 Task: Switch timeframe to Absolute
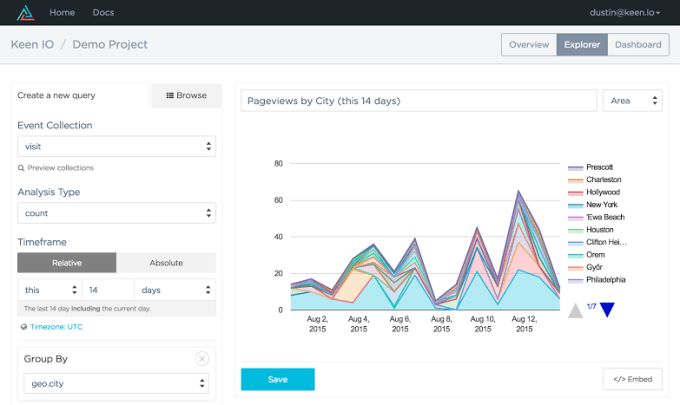[x=166, y=263]
